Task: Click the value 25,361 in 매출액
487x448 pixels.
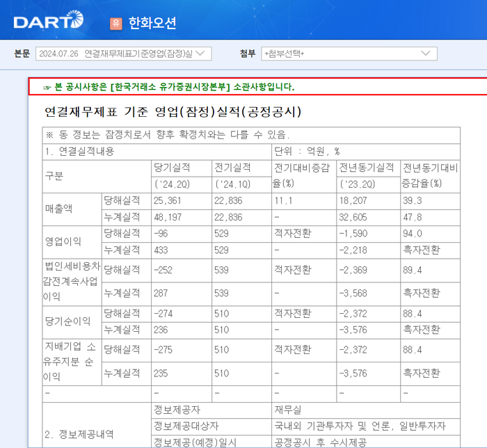Action: click(167, 201)
